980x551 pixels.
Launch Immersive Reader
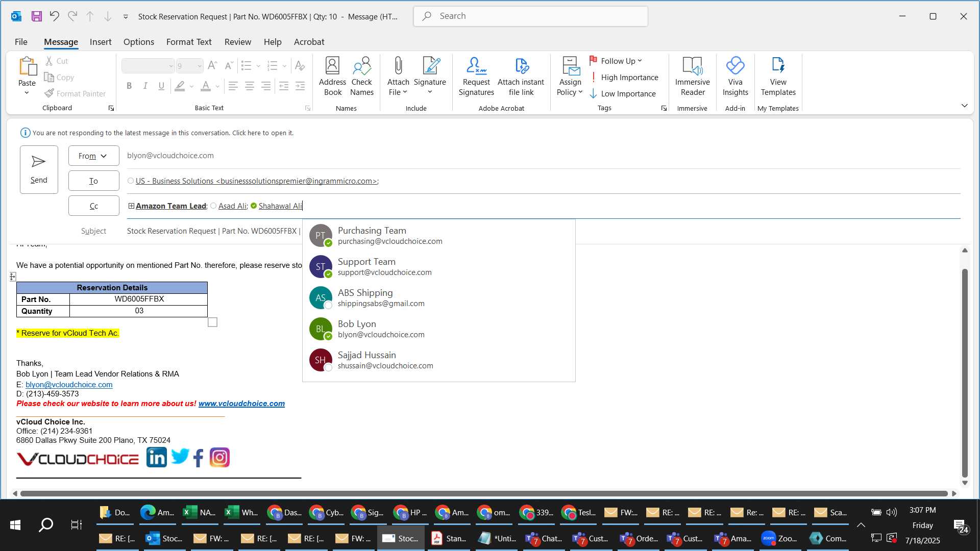pyautogui.click(x=692, y=77)
